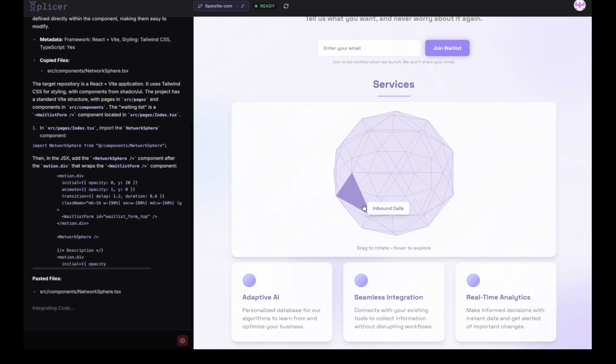The height and width of the screenshot is (364, 616).
Task: Click the Real-Time Analytics card icon
Action: pyautogui.click(x=473, y=280)
